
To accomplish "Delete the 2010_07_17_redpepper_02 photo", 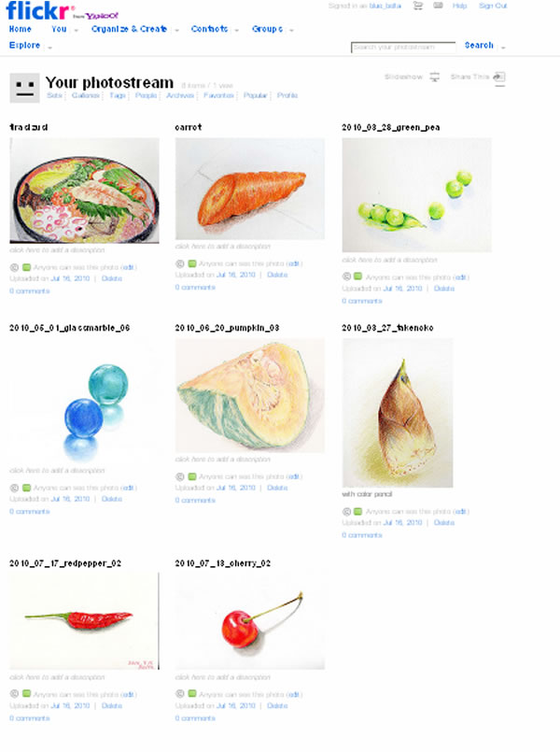I will click(112, 705).
